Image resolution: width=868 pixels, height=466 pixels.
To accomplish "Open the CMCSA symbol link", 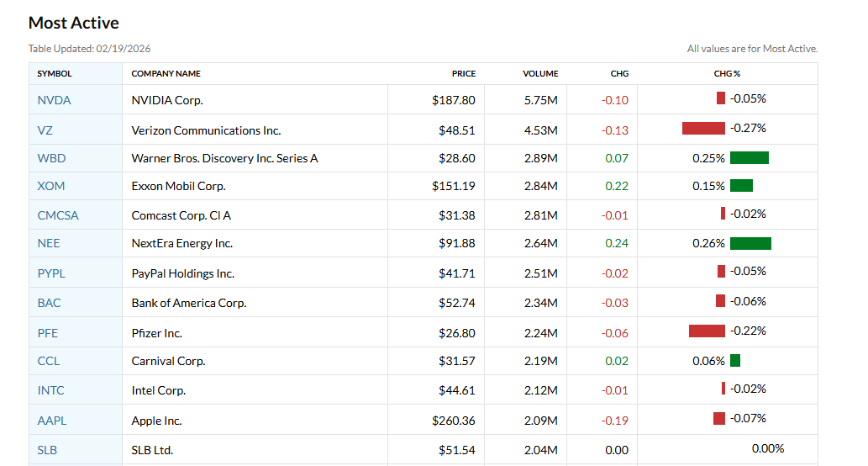I will click(58, 215).
